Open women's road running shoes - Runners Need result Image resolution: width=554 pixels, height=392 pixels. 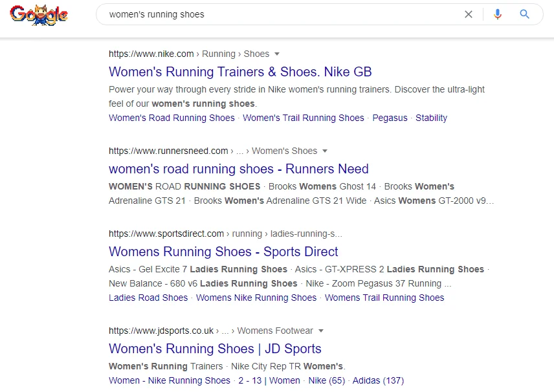(x=238, y=169)
